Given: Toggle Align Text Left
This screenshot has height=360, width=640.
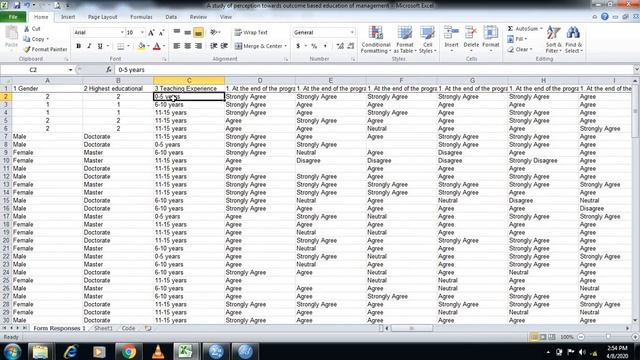Looking at the screenshot, I should (x=177, y=46).
